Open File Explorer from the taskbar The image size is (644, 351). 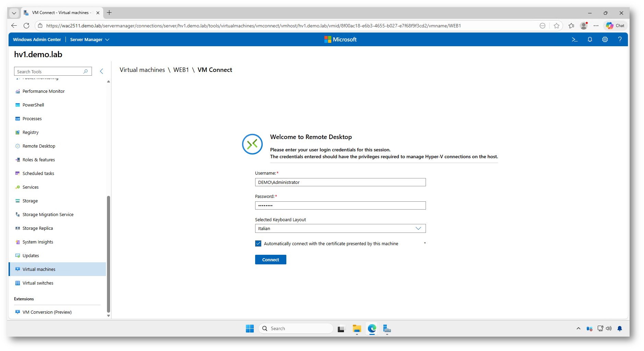click(x=357, y=329)
